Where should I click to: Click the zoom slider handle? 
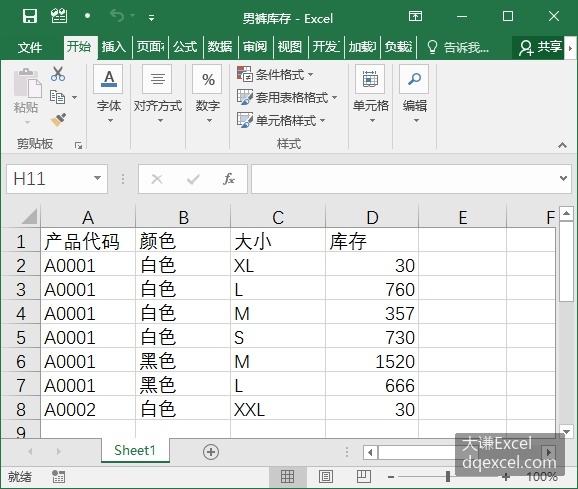click(448, 476)
